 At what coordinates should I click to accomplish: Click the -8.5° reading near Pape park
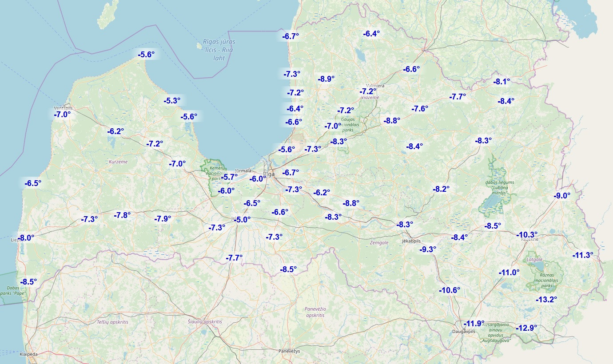click(28, 282)
